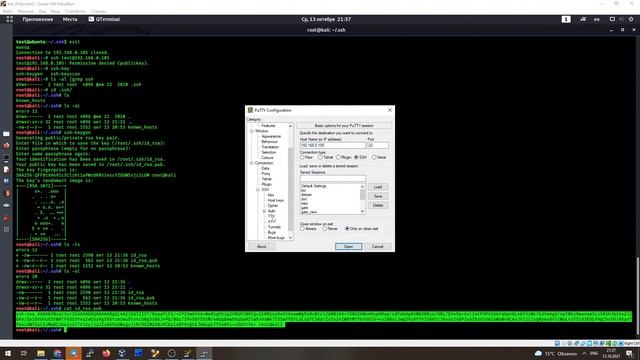640x360 pixels.
Task: Open the Места menu in Kali panel
Action: 70,19
